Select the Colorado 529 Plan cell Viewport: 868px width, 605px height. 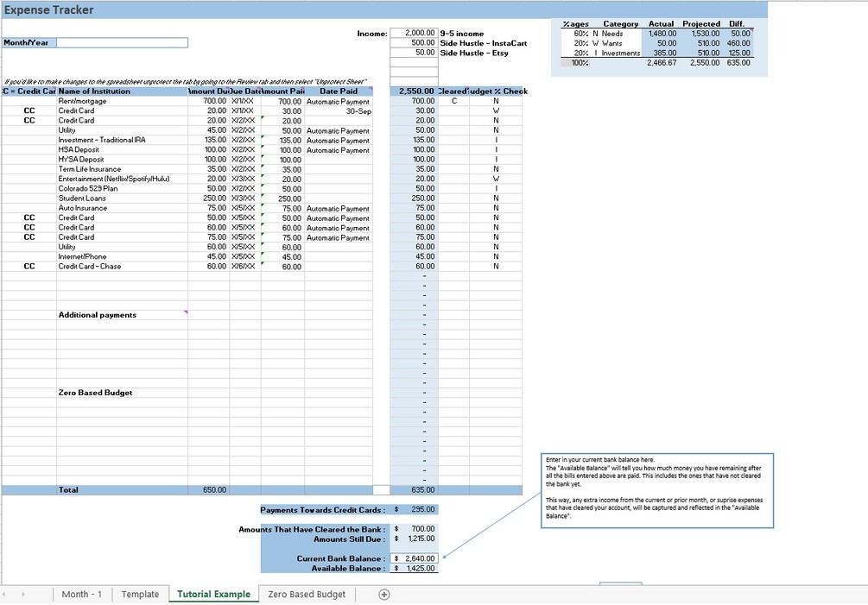(122, 189)
